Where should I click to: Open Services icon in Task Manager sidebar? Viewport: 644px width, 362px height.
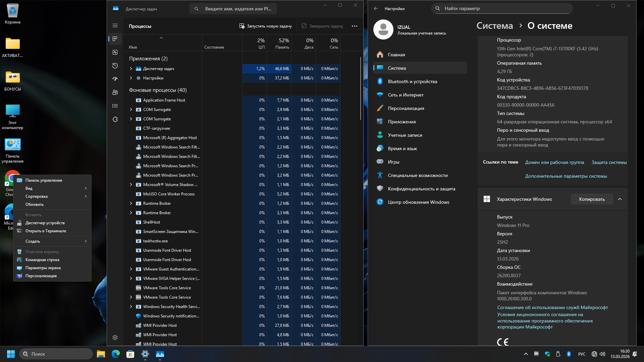(115, 119)
